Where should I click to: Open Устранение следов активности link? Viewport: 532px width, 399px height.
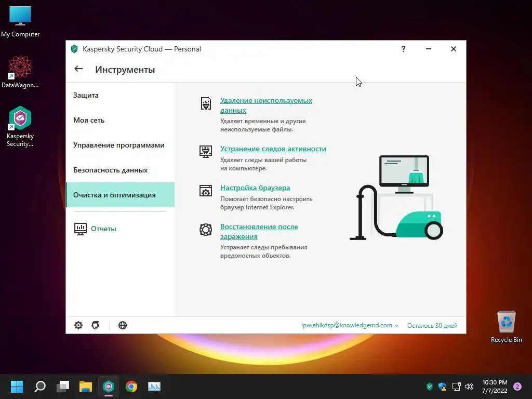pyautogui.click(x=273, y=149)
